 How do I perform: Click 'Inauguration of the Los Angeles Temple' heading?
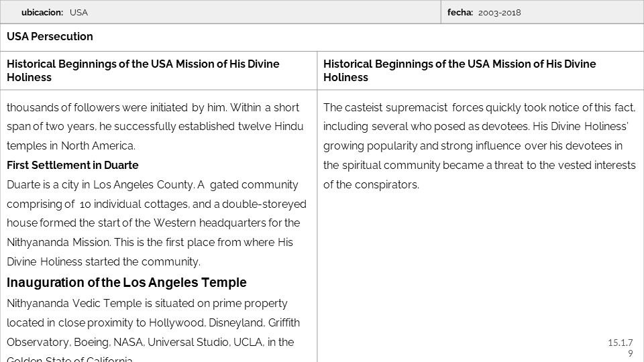[x=127, y=282]
